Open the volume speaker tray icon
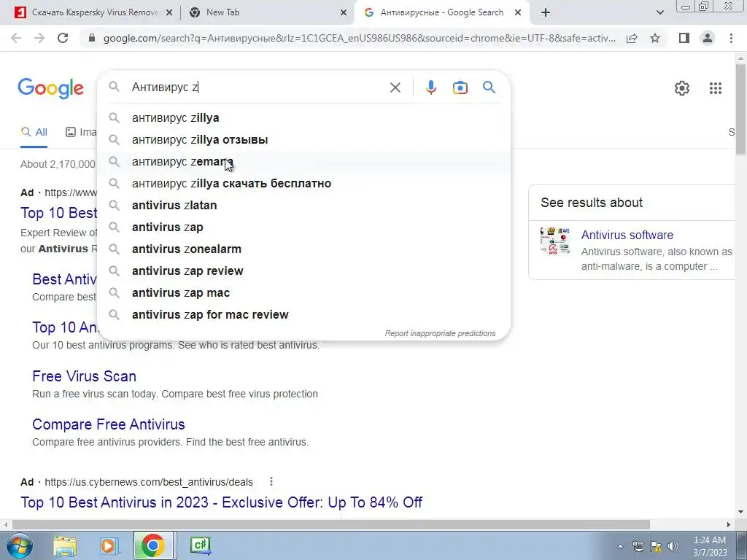Viewport: 747px width, 560px height. (673, 546)
